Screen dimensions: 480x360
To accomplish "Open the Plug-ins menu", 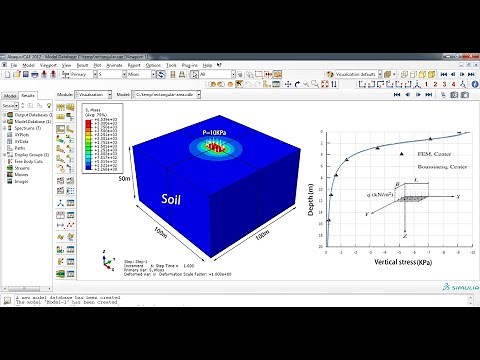I will (190, 65).
